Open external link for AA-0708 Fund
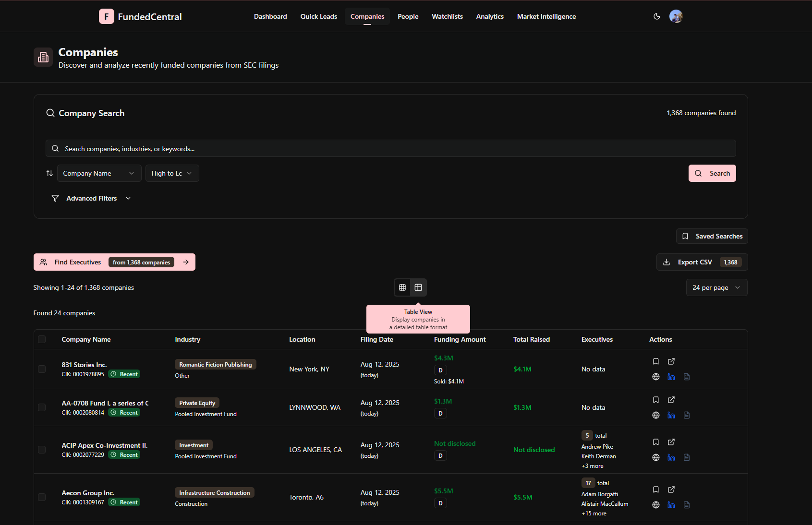Image resolution: width=812 pixels, height=525 pixels. [x=671, y=400]
